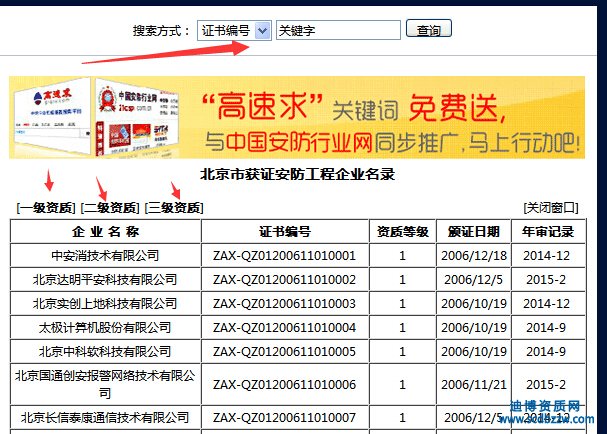Click the 年审记录 column header
This screenshot has width=607, height=434.
click(x=548, y=232)
